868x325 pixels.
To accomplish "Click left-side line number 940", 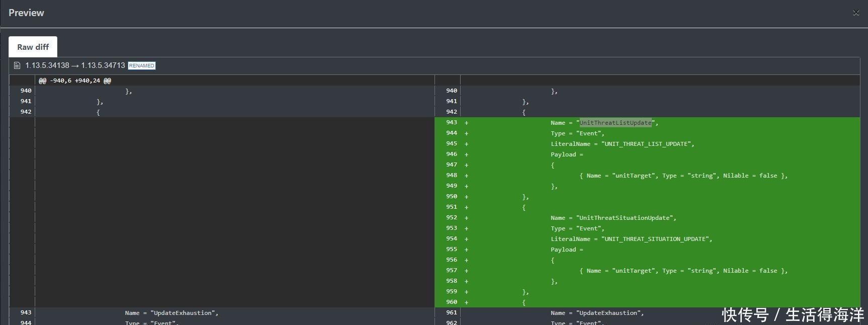I will pos(26,91).
